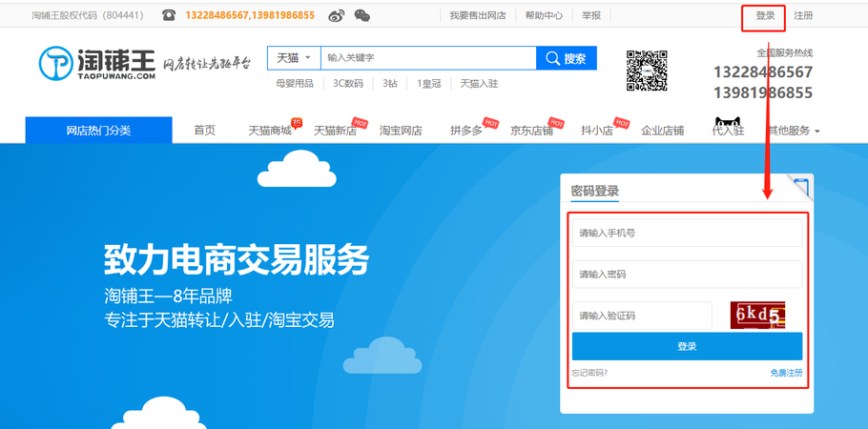
Task: Click hotline number 13228486567 at right
Action: 763,71
